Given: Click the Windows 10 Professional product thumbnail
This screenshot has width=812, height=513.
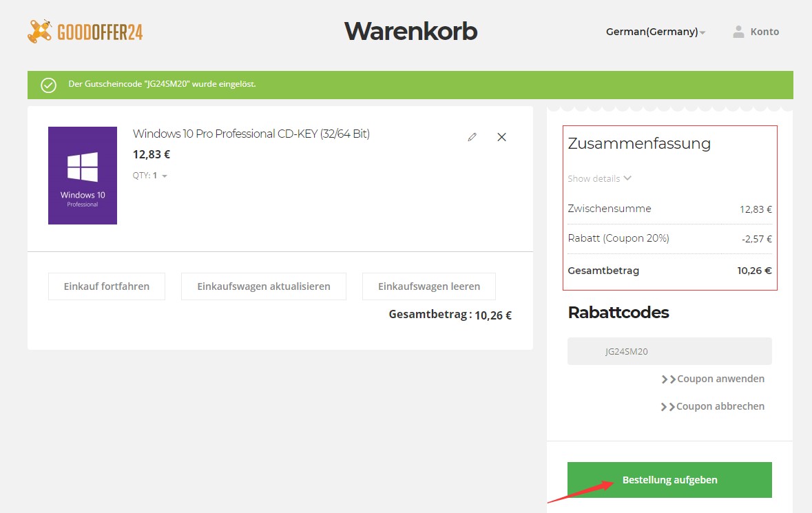Looking at the screenshot, I should click(83, 176).
